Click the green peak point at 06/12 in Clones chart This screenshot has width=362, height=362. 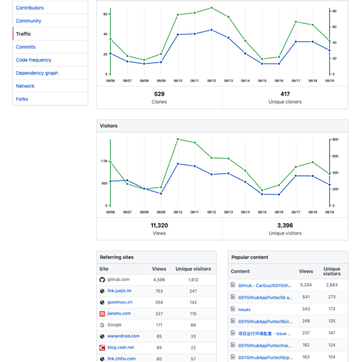[211, 8]
